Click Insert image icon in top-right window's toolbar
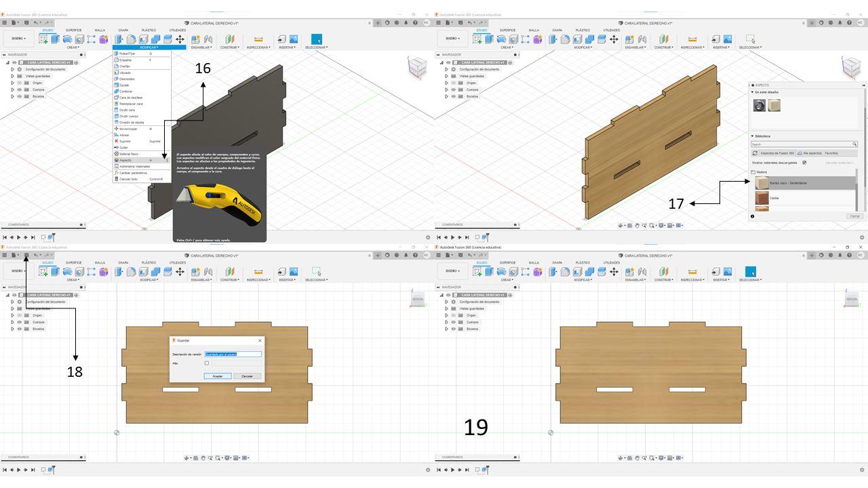The image size is (868, 488). pyautogui.click(x=728, y=39)
